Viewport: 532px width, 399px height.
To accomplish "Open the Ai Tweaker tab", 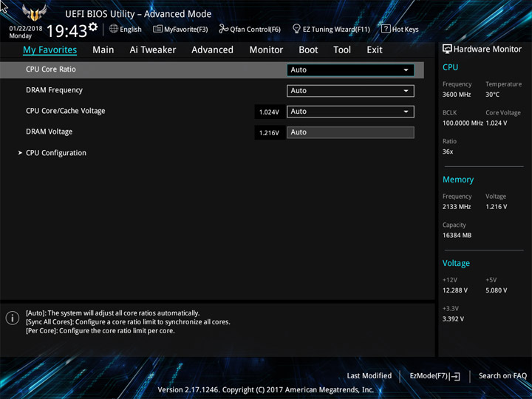I will coord(153,50).
